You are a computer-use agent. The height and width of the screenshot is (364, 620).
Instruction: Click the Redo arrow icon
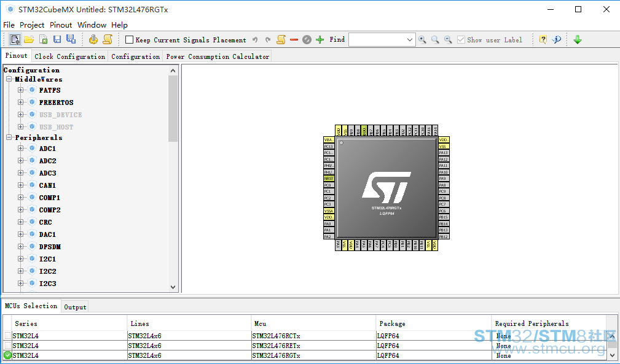(x=268, y=39)
